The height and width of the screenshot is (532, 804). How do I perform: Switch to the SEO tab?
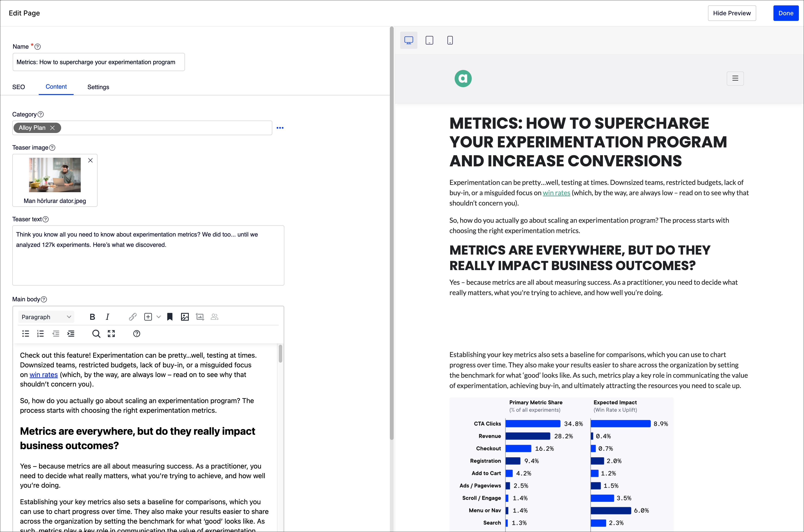pyautogui.click(x=19, y=87)
